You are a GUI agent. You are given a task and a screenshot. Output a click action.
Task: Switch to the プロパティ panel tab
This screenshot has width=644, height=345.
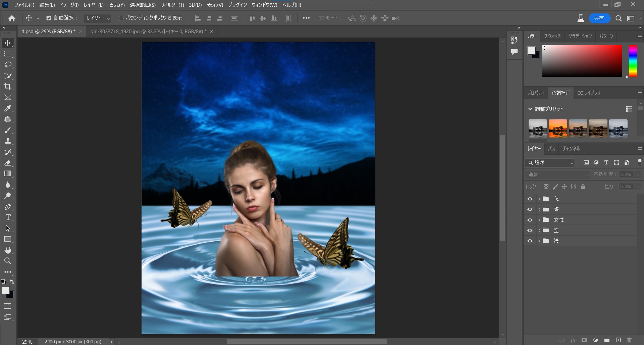point(536,93)
